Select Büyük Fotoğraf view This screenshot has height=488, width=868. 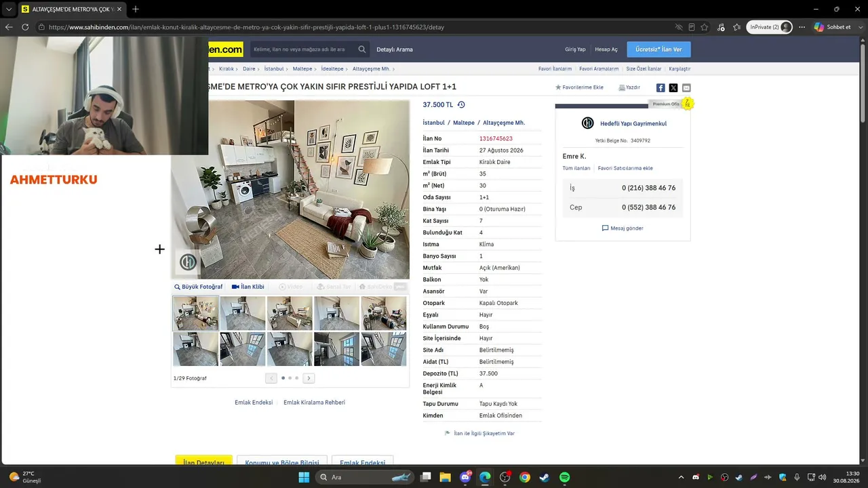pos(198,287)
